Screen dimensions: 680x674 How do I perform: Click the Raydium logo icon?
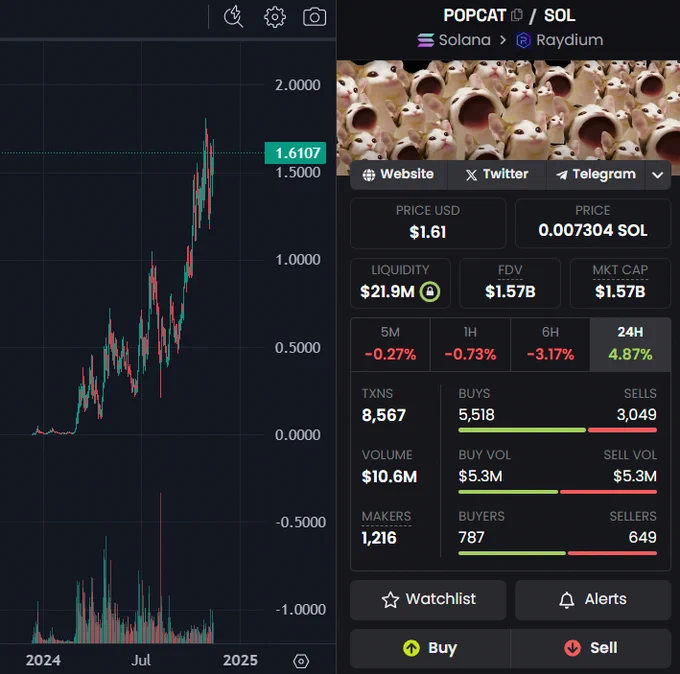523,40
